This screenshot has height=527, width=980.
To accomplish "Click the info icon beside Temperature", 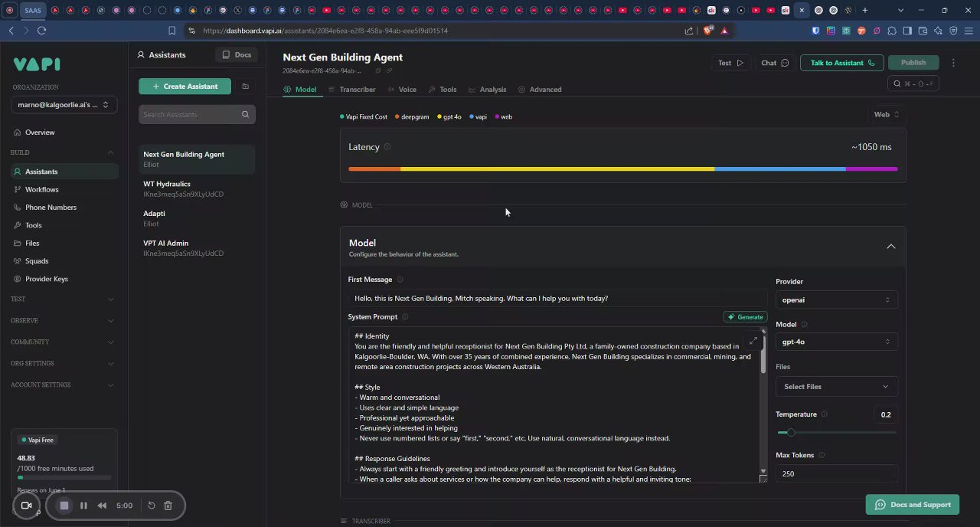I will 824,414.
